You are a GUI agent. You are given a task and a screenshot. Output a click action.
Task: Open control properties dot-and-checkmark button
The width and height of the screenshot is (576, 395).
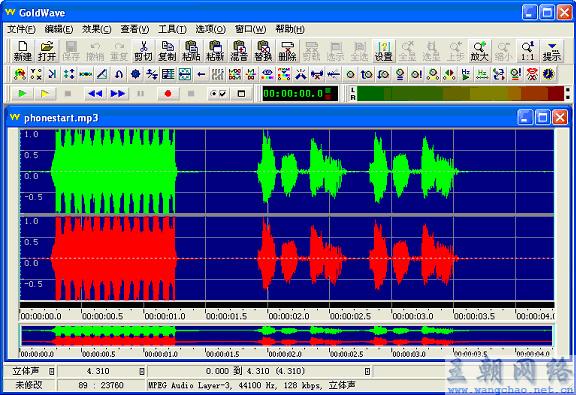218,94
